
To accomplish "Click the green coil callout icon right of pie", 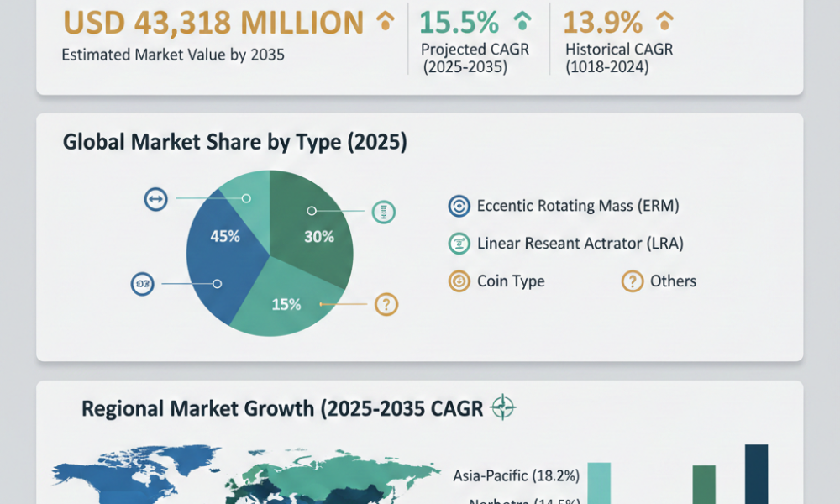I will click(384, 212).
